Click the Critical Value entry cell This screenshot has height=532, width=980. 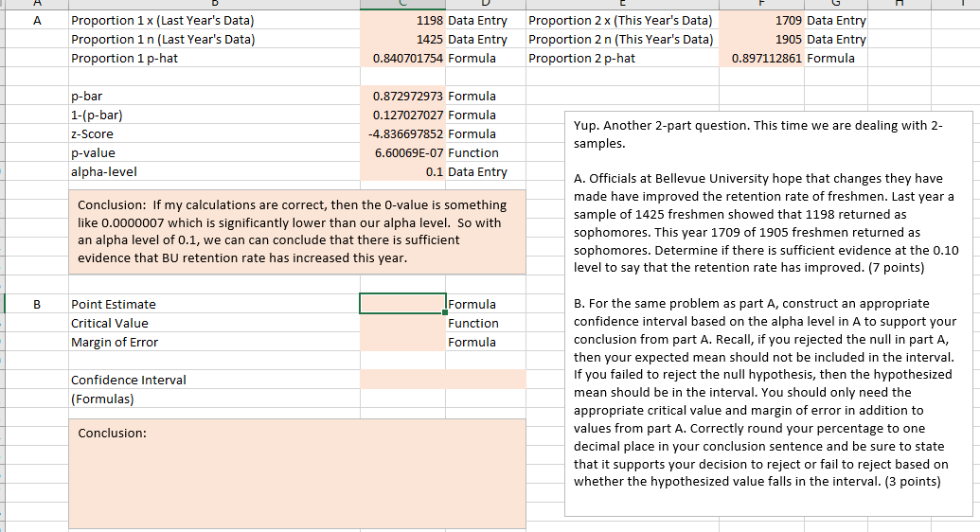402,323
